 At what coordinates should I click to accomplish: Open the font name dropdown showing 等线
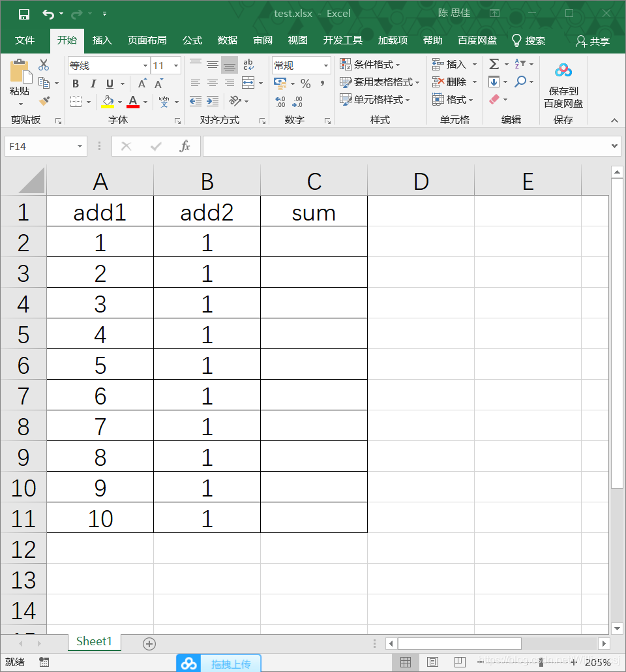pyautogui.click(x=145, y=66)
